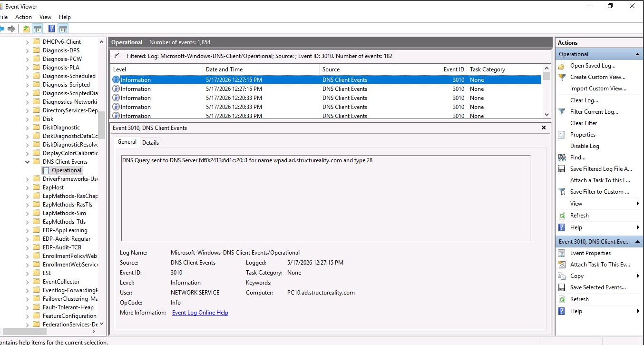Screen dimensions: 644x345
Task: Click the Find binoculars icon
Action: click(562, 158)
